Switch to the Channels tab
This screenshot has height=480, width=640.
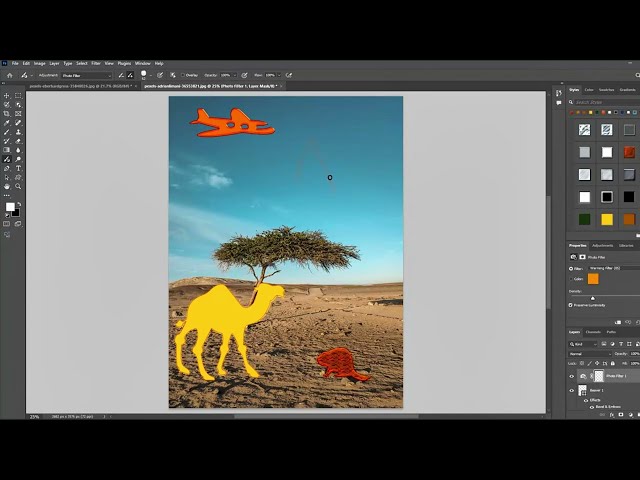(593, 332)
